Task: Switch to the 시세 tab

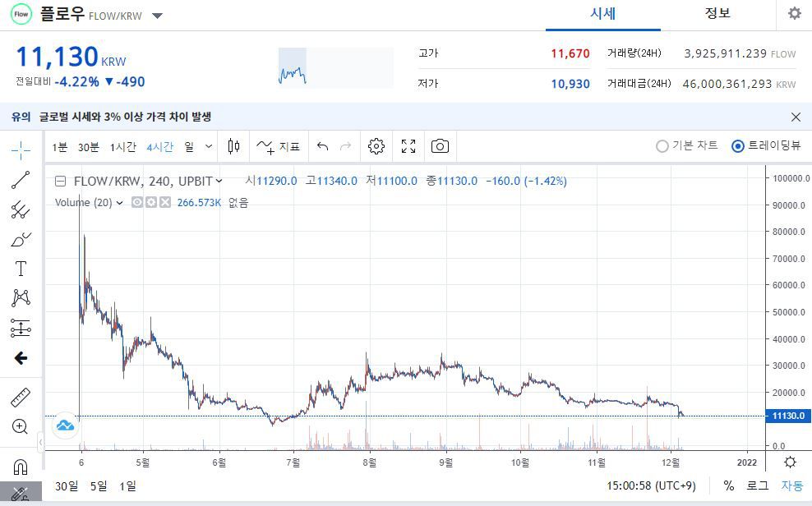Action: 602,14
